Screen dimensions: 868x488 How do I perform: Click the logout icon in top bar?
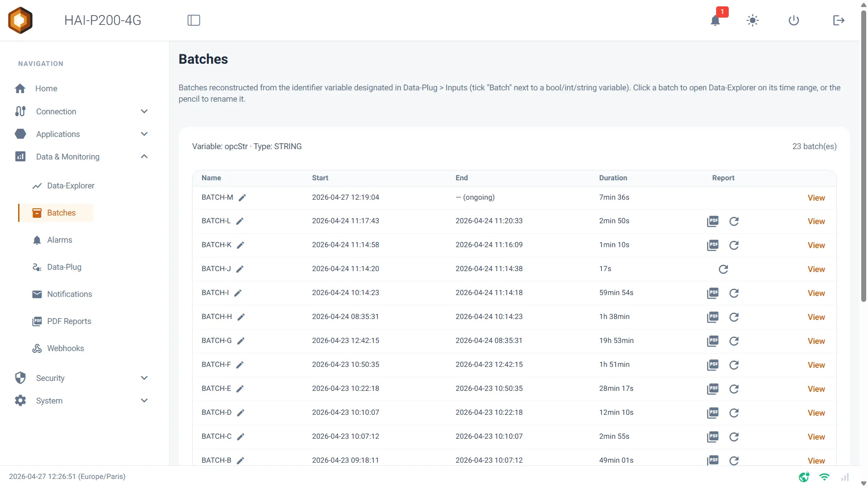tap(838, 20)
